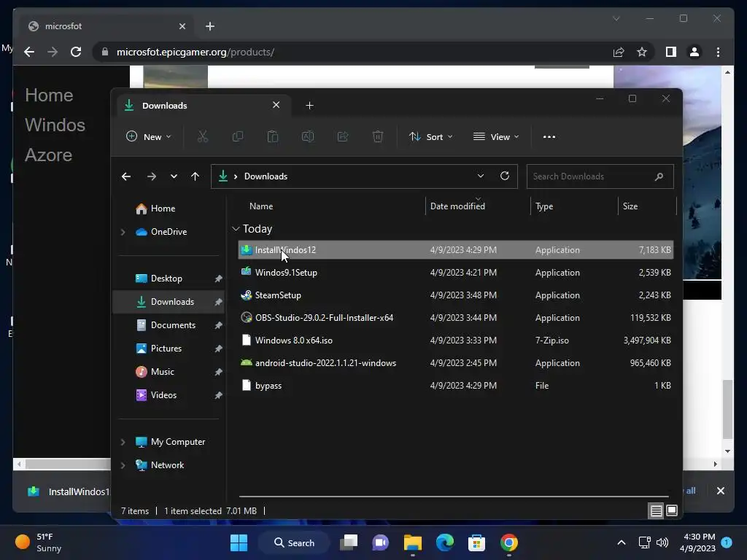The image size is (747, 560).
Task: Go up one folder level in Explorer
Action: [x=195, y=176]
